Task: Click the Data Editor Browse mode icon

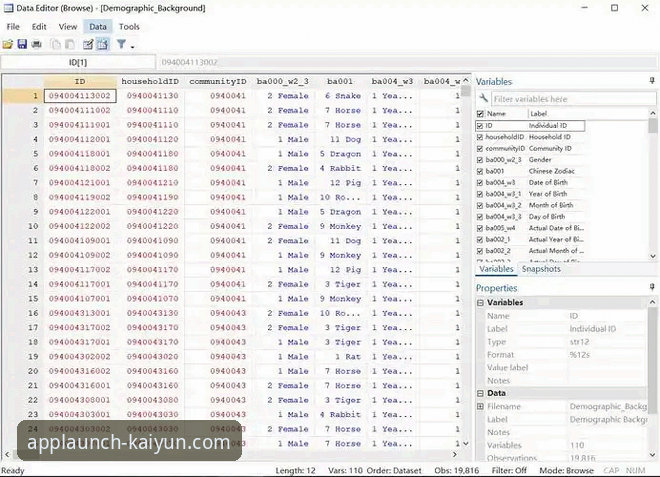Action: pyautogui.click(x=101, y=44)
